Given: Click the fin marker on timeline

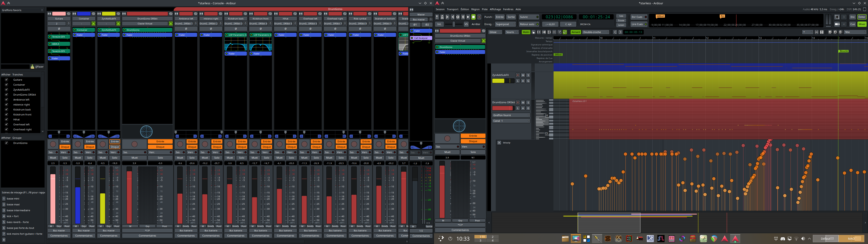Looking at the screenshot, I should point(722,16).
